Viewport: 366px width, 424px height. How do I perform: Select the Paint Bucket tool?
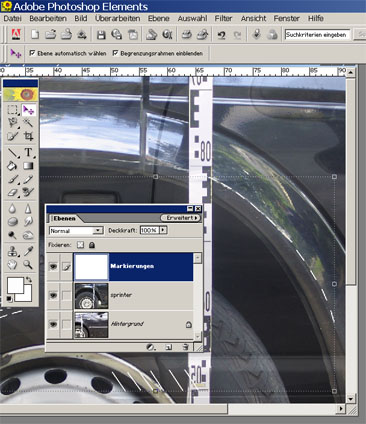13,166
